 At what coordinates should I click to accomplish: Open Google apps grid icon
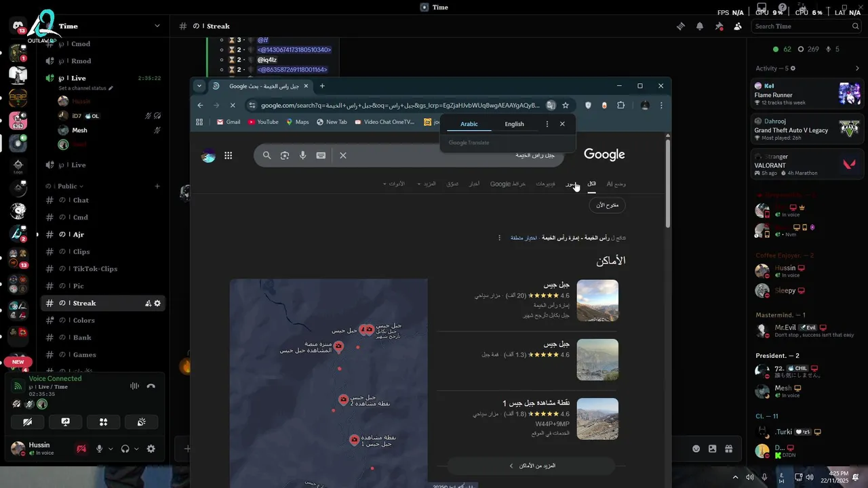[x=228, y=155]
